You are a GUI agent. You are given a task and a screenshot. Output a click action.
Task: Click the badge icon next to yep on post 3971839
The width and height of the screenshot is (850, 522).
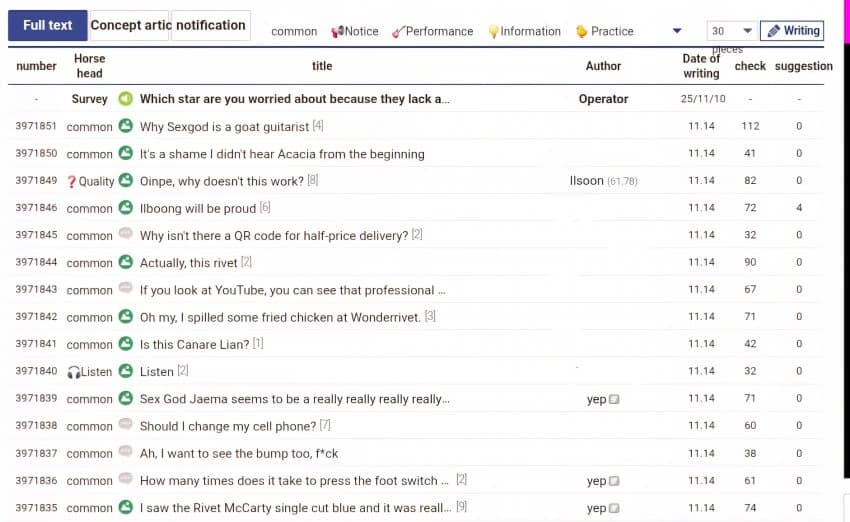(614, 399)
